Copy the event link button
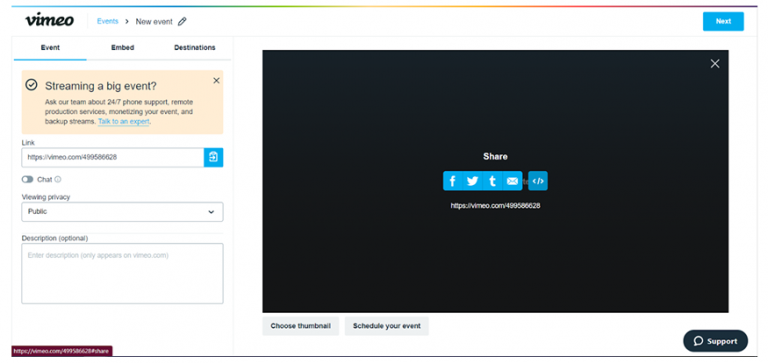Screen dimensions: 768x363 tap(214, 157)
